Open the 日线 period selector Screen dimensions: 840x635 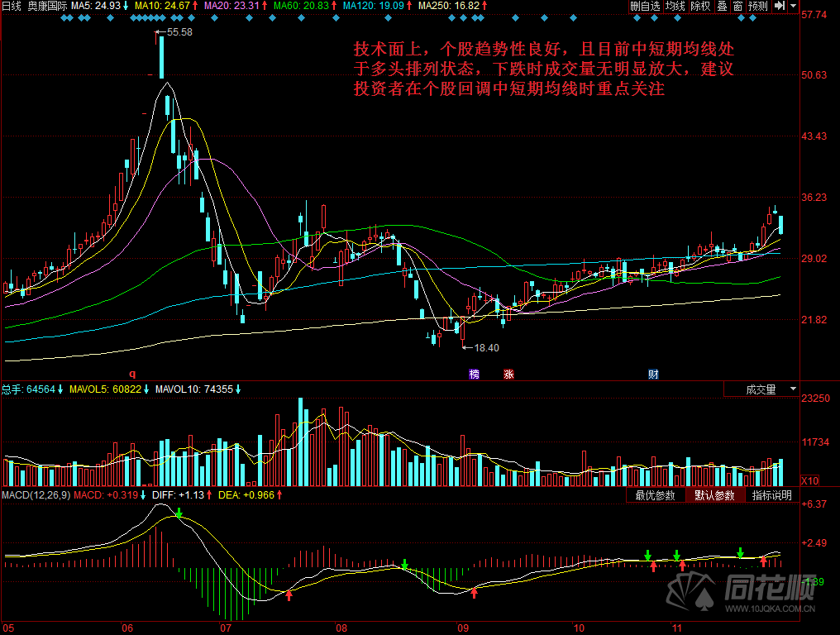click(x=12, y=6)
